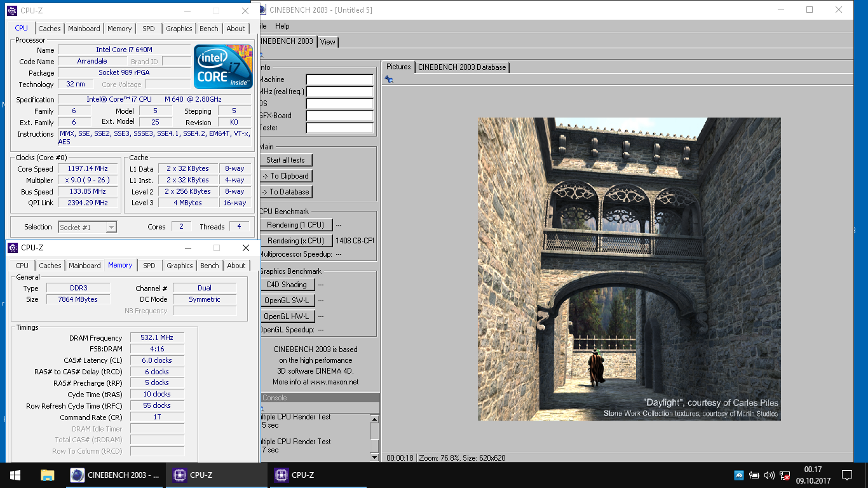This screenshot has height=488, width=868.
Task: Switch to CPU tab in the CPU-Z Memory timings window
Action: (x=22, y=266)
